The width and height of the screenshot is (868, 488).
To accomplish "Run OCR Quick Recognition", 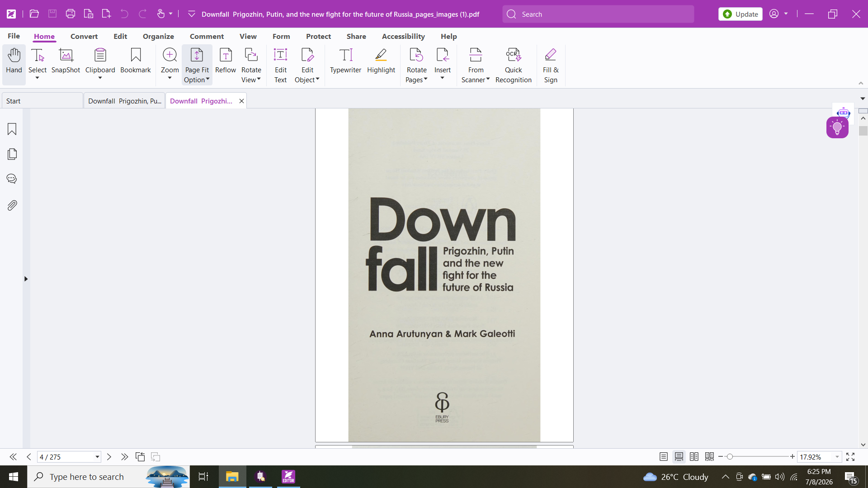I will (513, 65).
